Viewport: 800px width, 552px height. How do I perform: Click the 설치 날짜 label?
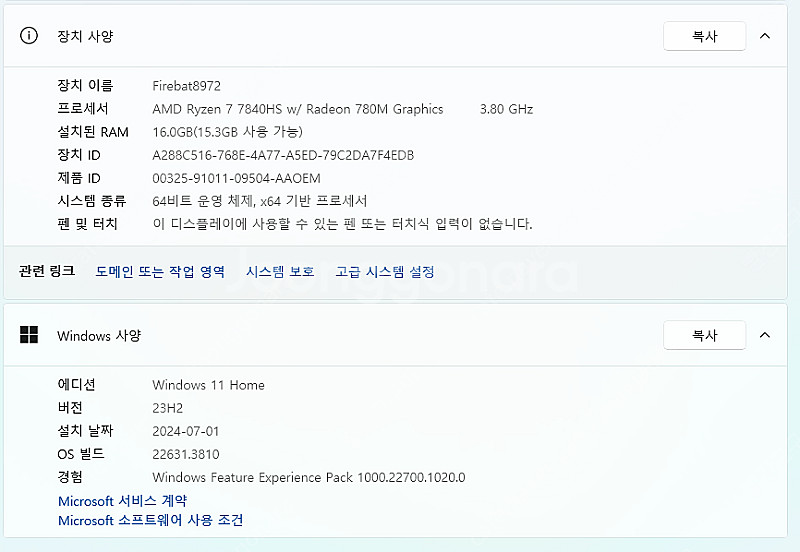coord(85,431)
